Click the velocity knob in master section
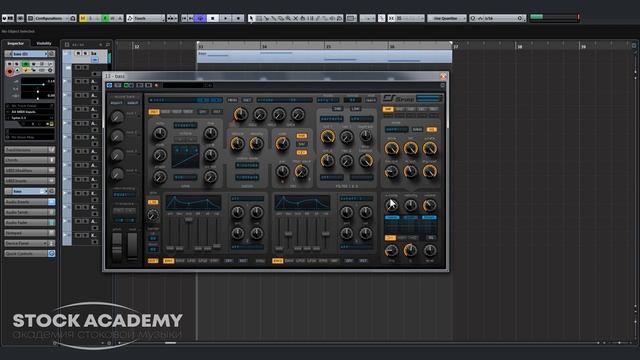The height and width of the screenshot is (360, 640). [411, 205]
